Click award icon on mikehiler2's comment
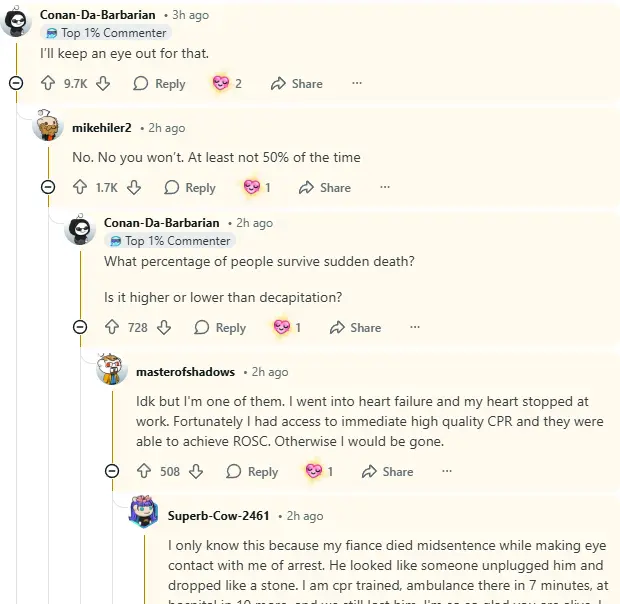The height and width of the screenshot is (604, 620). (252, 188)
